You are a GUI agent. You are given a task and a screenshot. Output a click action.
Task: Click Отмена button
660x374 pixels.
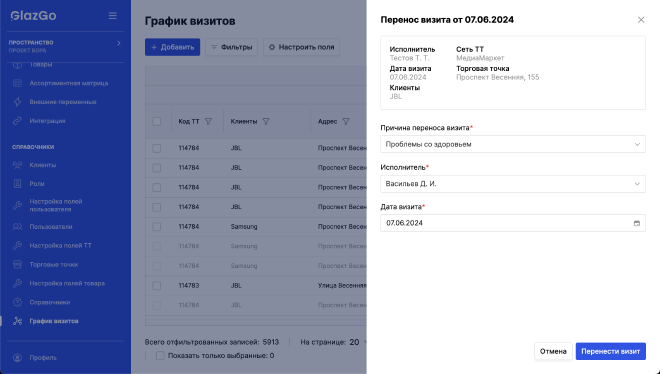tap(553, 351)
